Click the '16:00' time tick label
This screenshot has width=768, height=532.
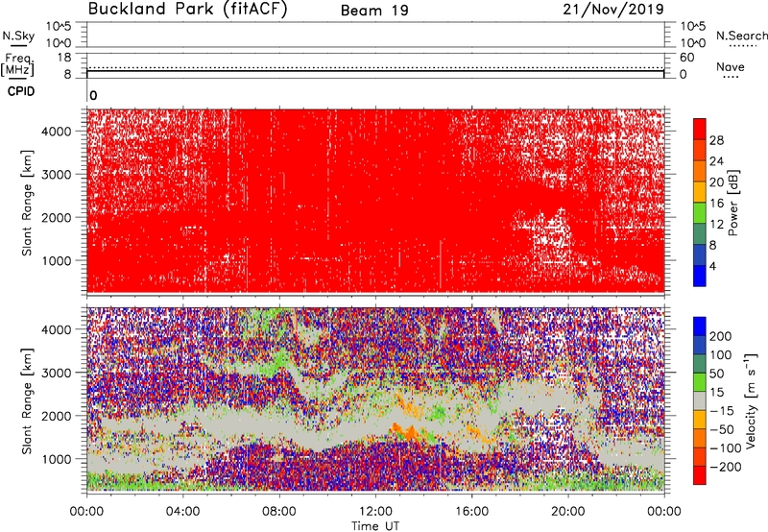pos(471,512)
